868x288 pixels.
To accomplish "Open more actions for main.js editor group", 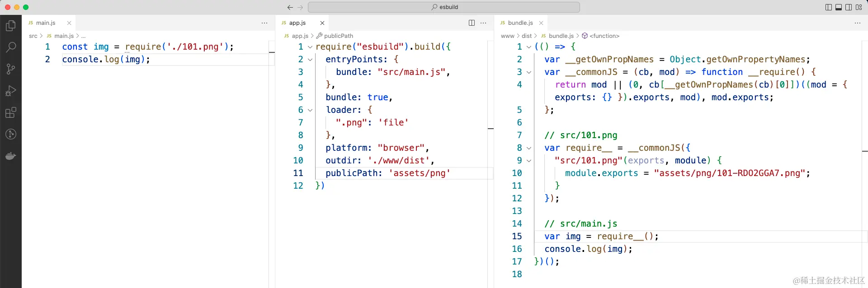I will [264, 23].
